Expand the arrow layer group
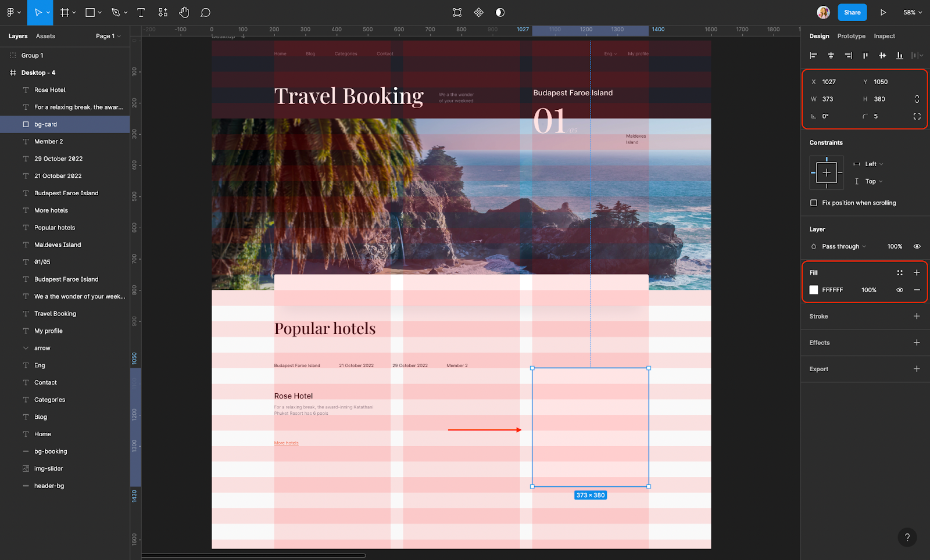 [26, 348]
